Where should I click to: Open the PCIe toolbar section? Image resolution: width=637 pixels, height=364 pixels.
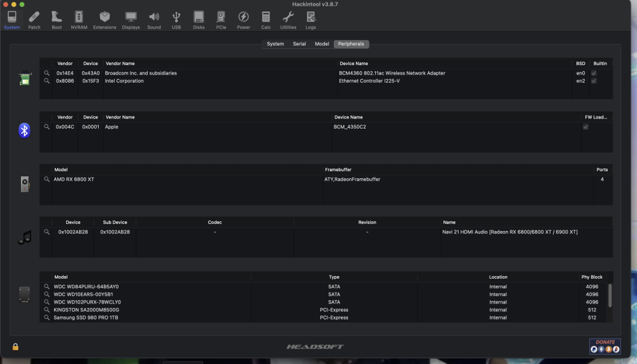(x=221, y=20)
